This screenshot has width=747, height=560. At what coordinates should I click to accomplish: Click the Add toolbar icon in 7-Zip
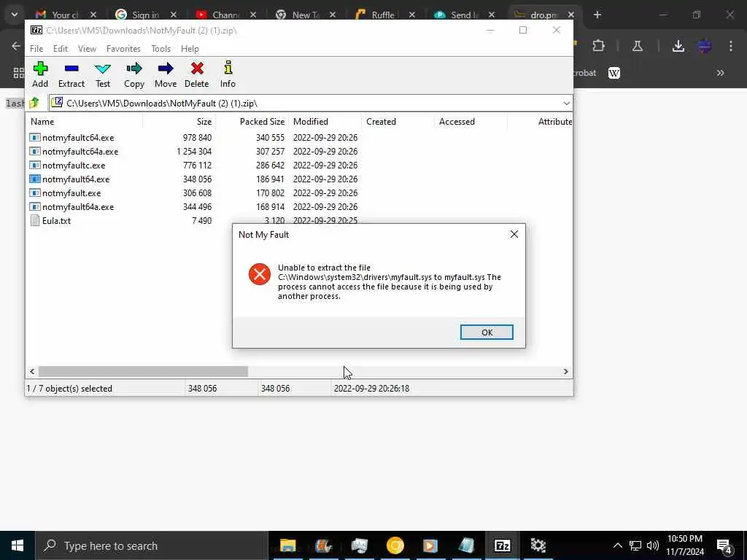(41, 75)
